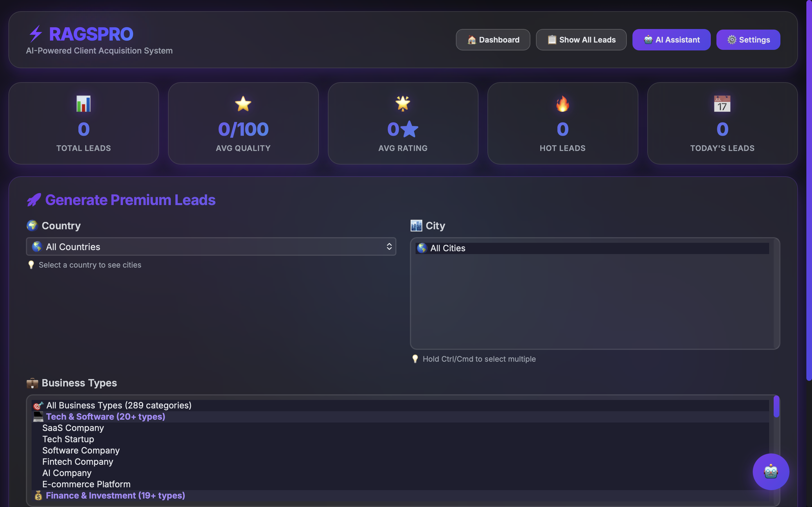812x507 pixels.
Task: Click the RAGSPRO lightning bolt logo
Action: pos(35,34)
